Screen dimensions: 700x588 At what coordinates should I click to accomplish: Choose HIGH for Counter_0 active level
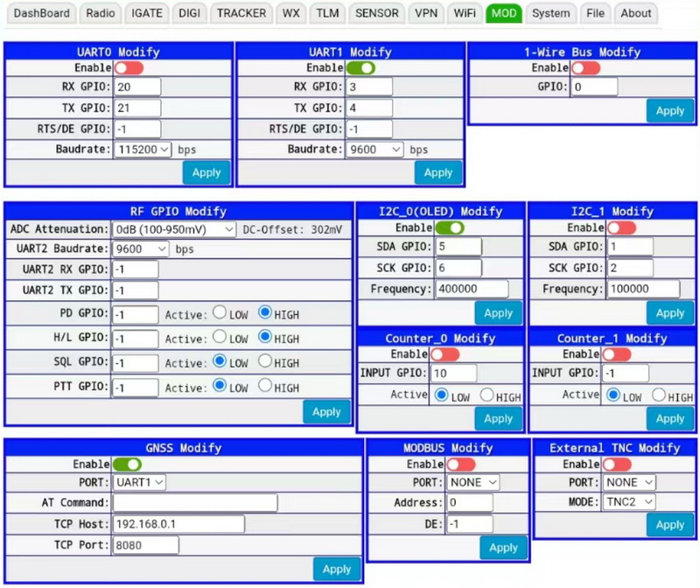(486, 396)
